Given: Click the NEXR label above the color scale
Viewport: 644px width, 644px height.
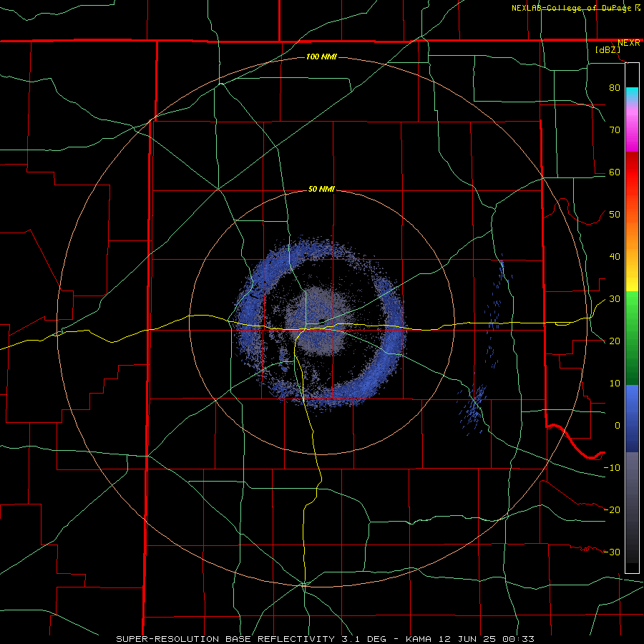Looking at the screenshot, I should tap(628, 43).
